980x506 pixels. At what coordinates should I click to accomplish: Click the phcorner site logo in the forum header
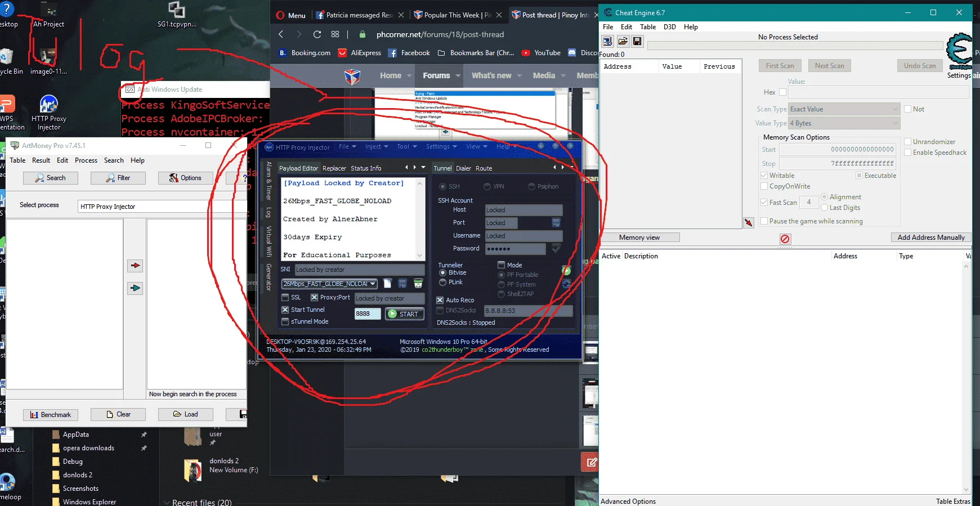(x=352, y=76)
